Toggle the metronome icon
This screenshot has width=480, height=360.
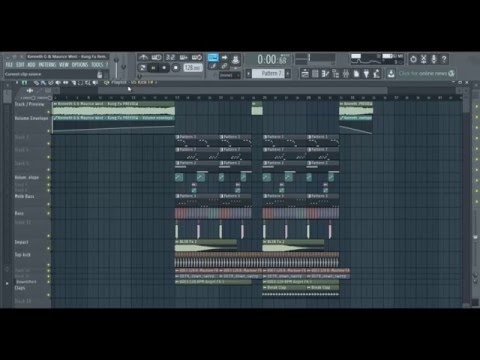(x=143, y=57)
